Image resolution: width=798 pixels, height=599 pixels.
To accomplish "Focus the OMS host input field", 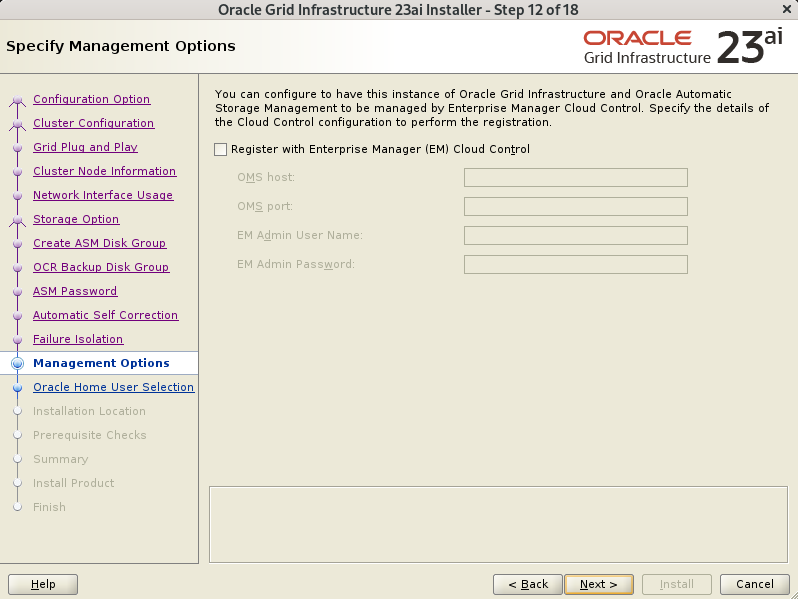I will click(x=576, y=178).
